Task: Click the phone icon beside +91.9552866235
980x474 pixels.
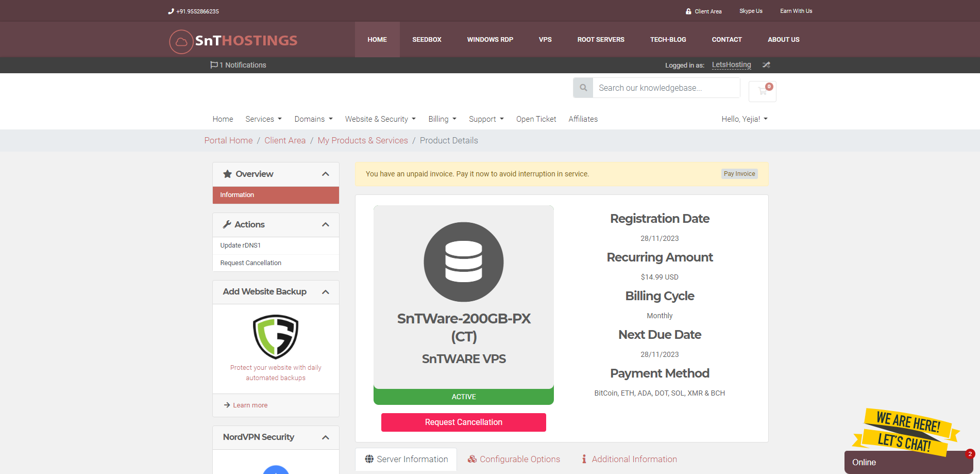Action: pos(171,11)
